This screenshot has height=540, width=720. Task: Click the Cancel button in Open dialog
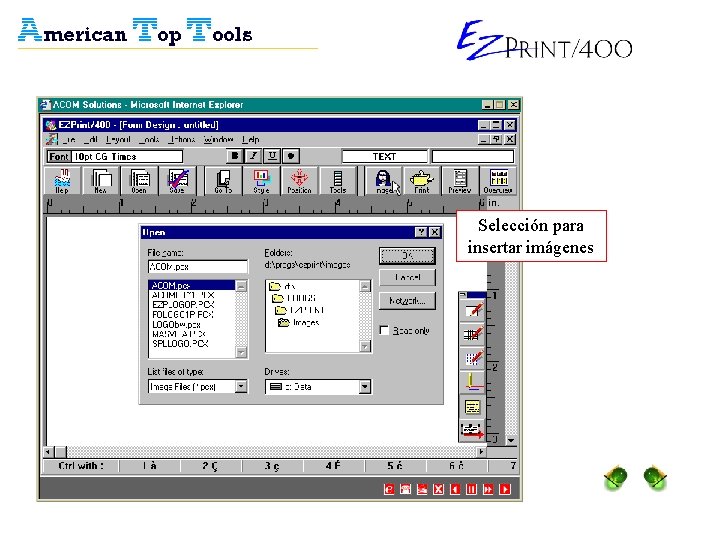click(x=407, y=277)
